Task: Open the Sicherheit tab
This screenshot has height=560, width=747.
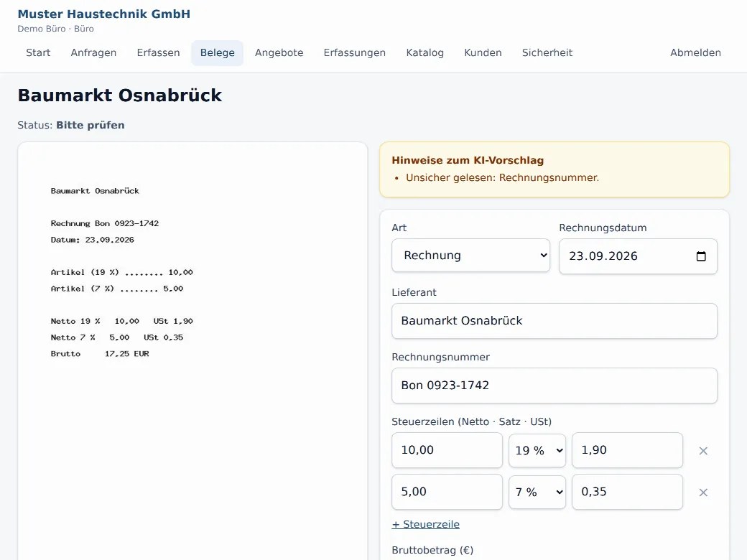Action: click(547, 53)
